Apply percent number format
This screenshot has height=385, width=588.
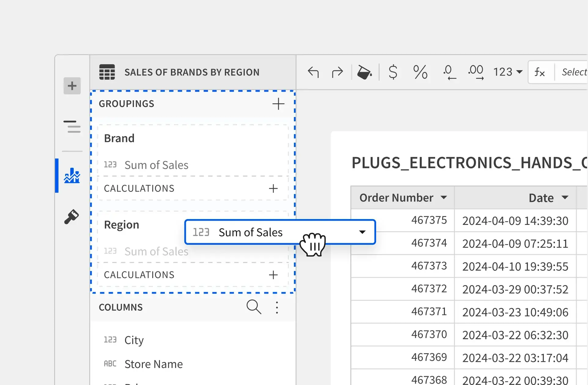pos(420,72)
